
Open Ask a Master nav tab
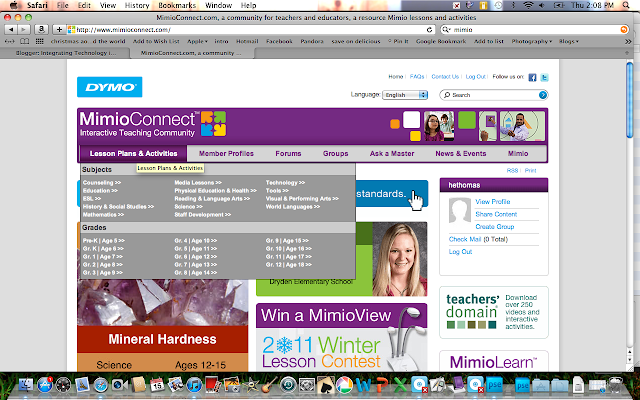pyautogui.click(x=392, y=153)
